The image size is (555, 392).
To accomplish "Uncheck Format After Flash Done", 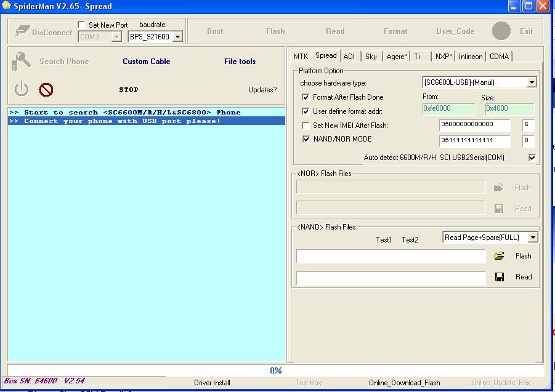I will click(x=306, y=97).
